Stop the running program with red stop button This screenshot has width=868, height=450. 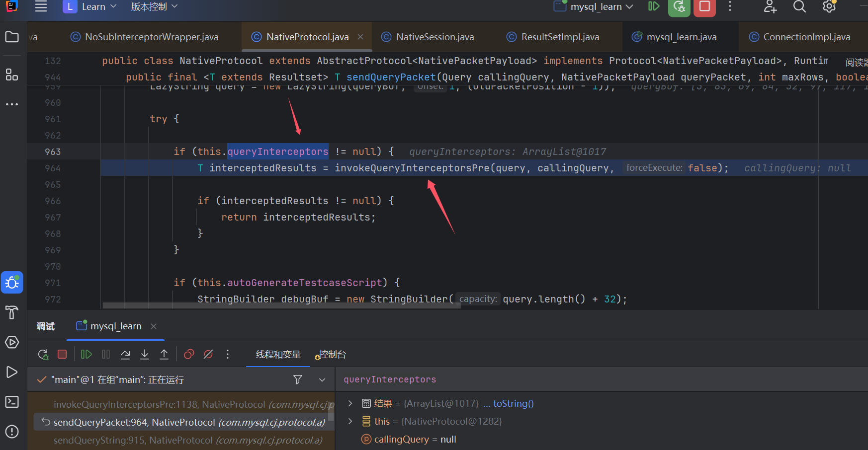point(704,7)
